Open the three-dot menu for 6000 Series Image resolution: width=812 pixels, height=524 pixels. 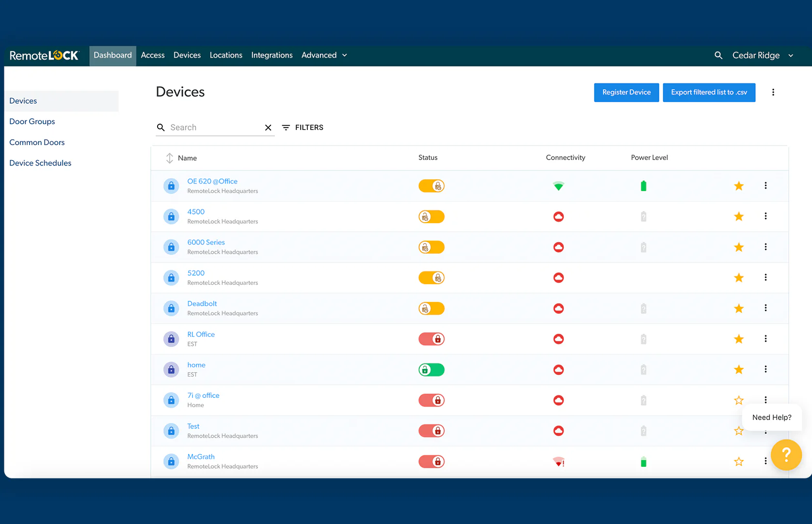(765, 246)
